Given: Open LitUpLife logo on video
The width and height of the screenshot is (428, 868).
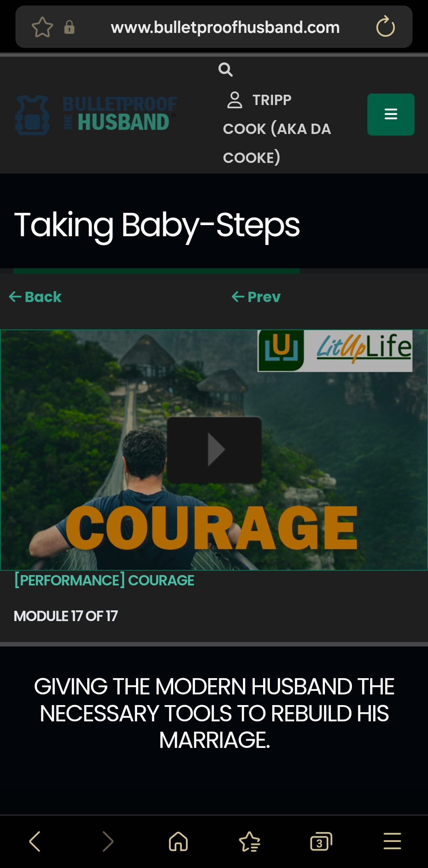Looking at the screenshot, I should click(335, 350).
